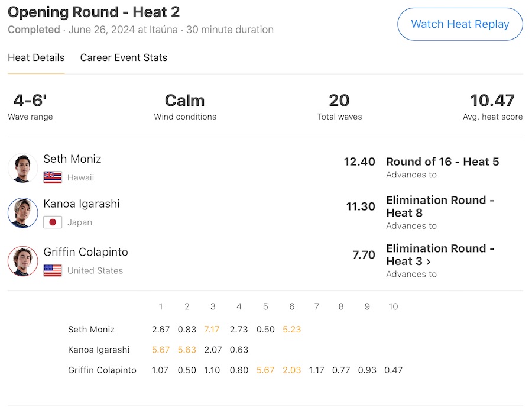The height and width of the screenshot is (410, 532).
Task: Click the Hawaii flag icon
Action: coord(53,177)
